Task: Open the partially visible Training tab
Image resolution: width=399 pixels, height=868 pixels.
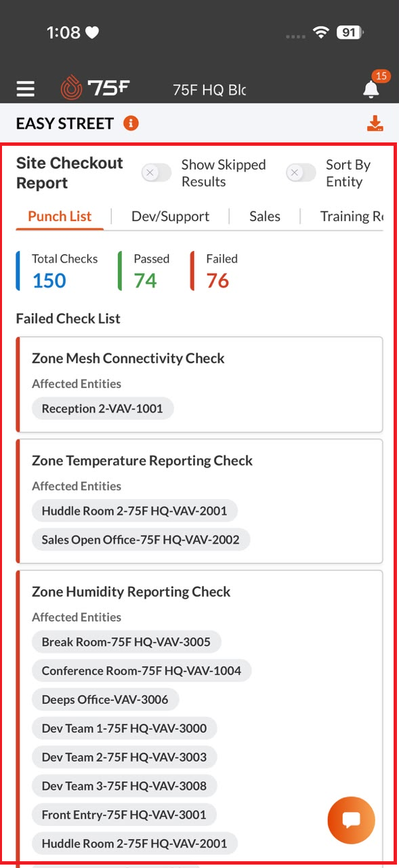Action: click(352, 216)
